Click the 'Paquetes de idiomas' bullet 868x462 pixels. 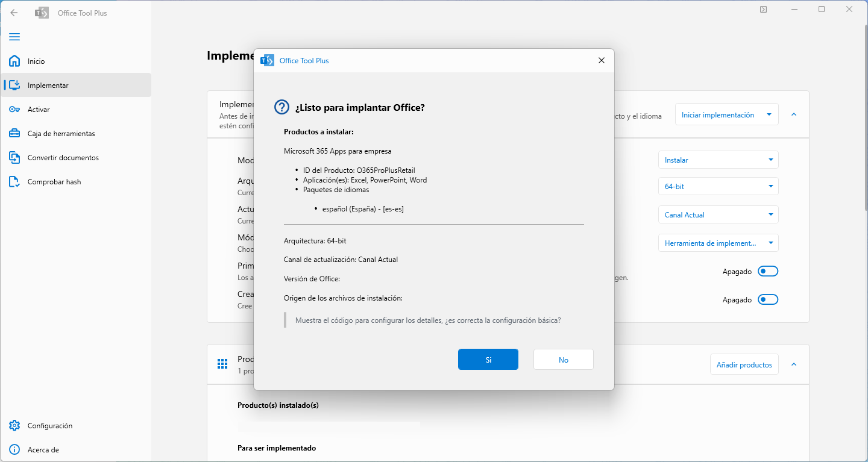[336, 190]
